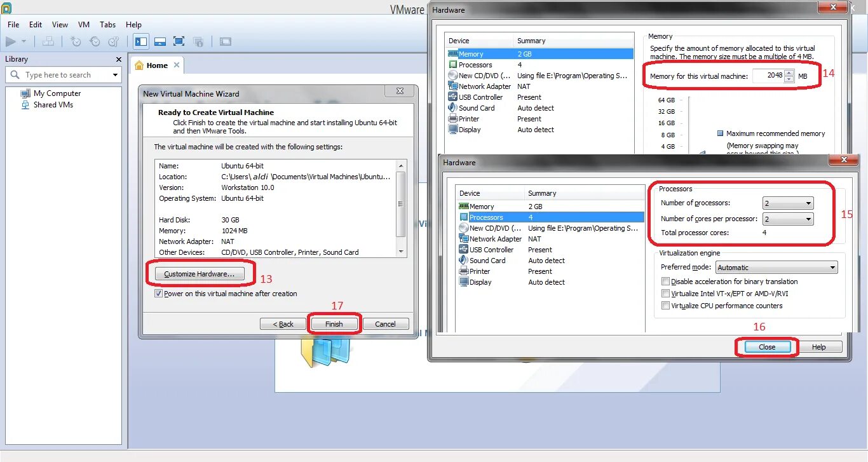The height and width of the screenshot is (462, 868).
Task: Select Printer row in upper Hardware window
Action: [539, 119]
